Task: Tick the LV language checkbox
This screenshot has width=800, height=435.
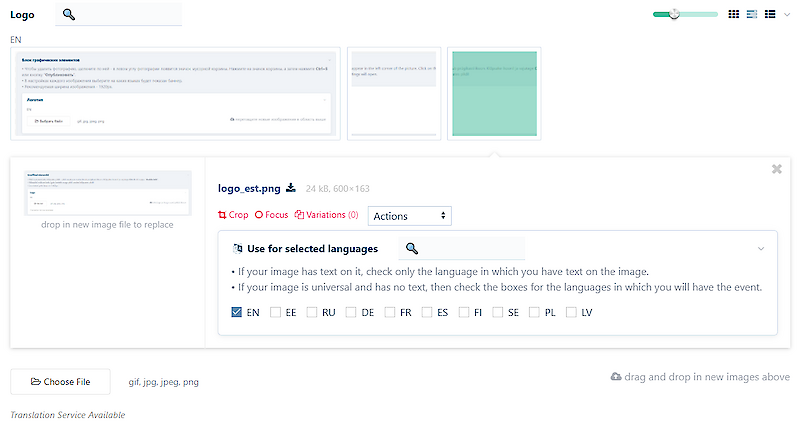Action: [571, 312]
